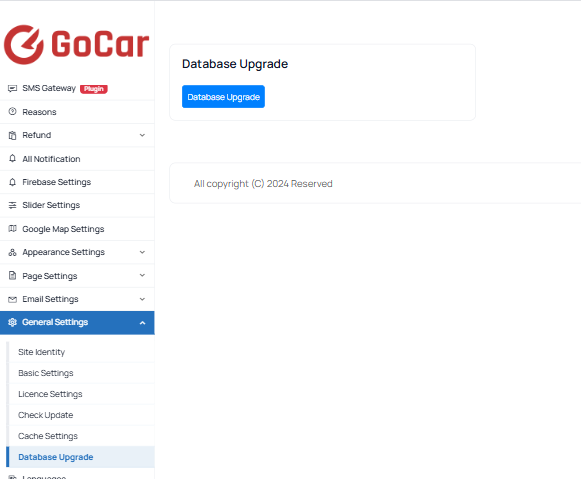This screenshot has width=581, height=479.
Task: Expand the Appearance Settings chevron
Action: click(x=142, y=252)
